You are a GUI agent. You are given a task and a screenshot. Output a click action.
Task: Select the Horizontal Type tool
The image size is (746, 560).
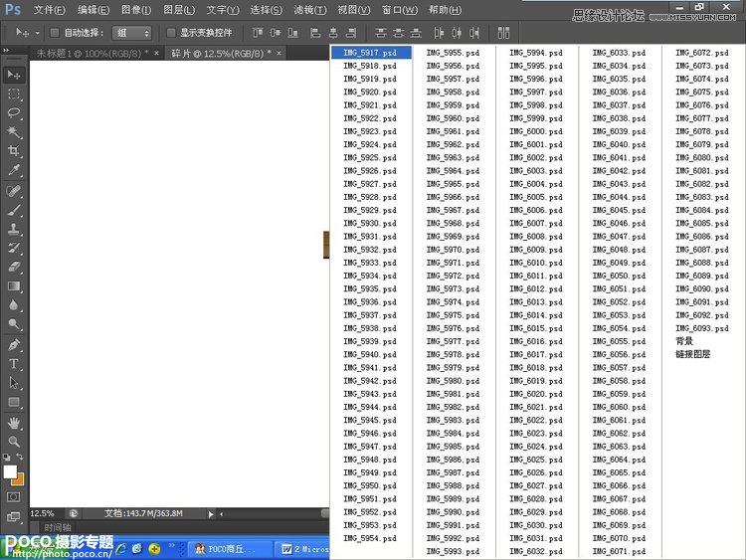click(14, 364)
